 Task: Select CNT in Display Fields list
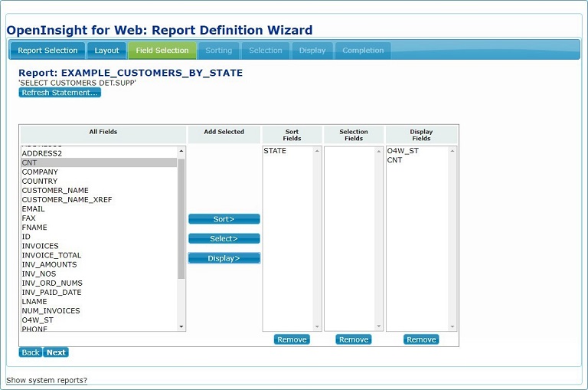(417, 160)
